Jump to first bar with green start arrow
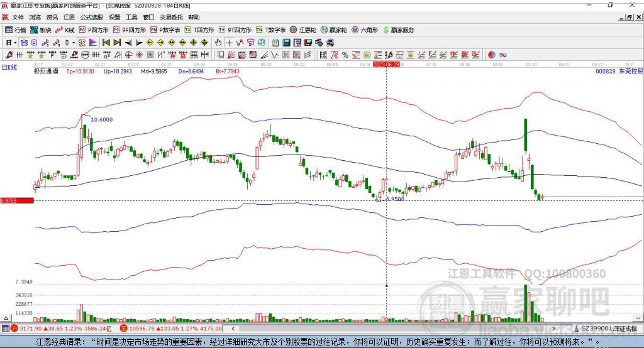Image resolution: width=644 pixels, height=348 pixels. 106,43
